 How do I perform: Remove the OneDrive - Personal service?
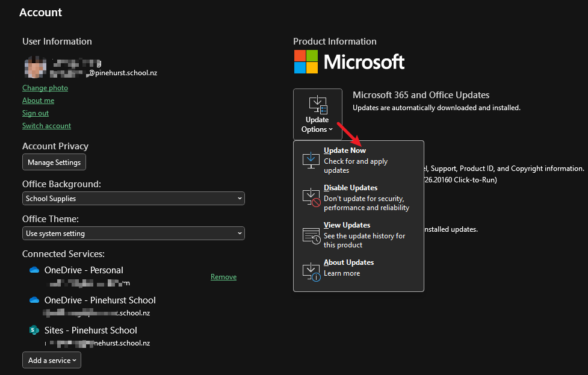223,277
